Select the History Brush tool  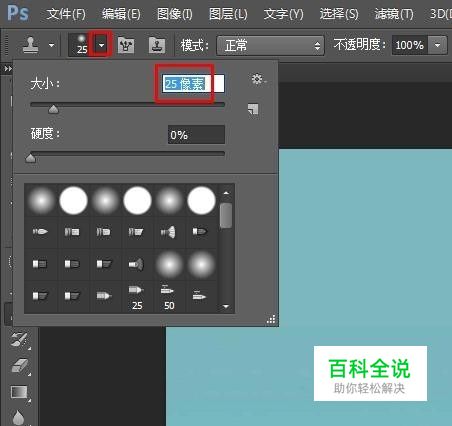coord(19,340)
